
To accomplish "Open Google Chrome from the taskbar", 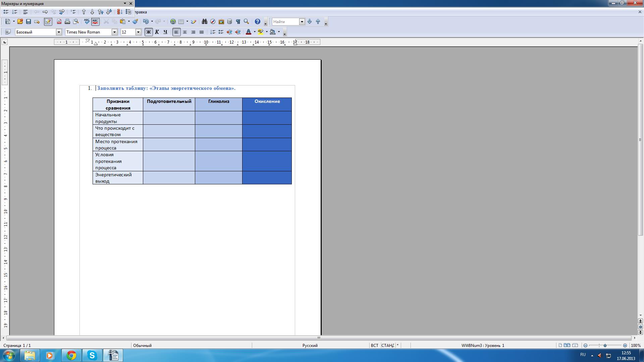I will [71, 355].
